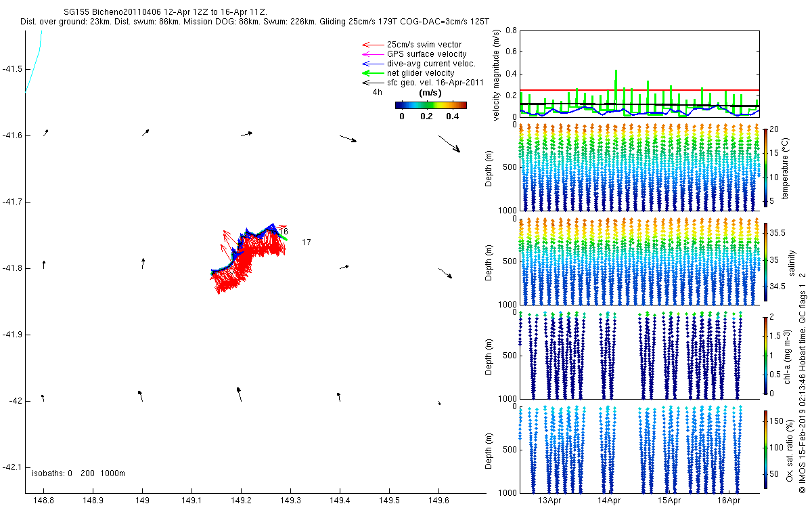
Task: Click the '-41.8' latitude tick label
Action: 12,268
